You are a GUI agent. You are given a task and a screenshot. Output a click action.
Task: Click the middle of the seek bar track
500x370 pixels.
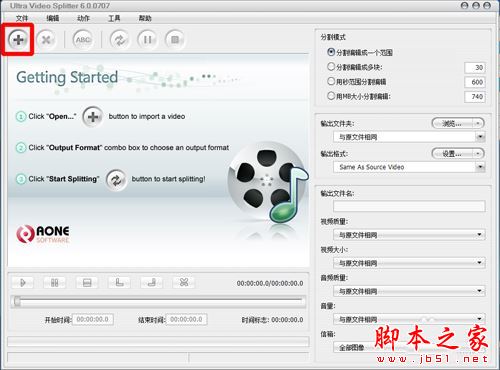point(158,301)
